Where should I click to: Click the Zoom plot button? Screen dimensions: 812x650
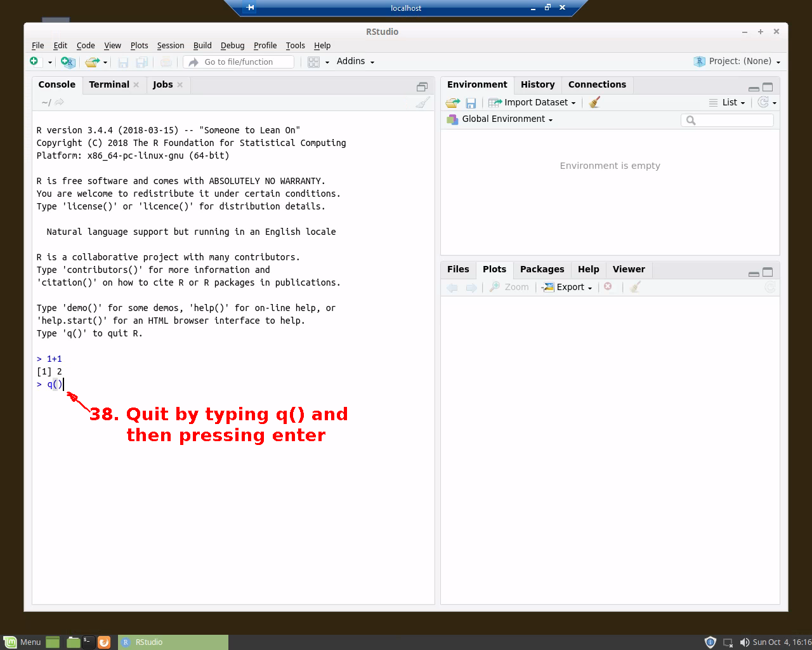tap(509, 287)
